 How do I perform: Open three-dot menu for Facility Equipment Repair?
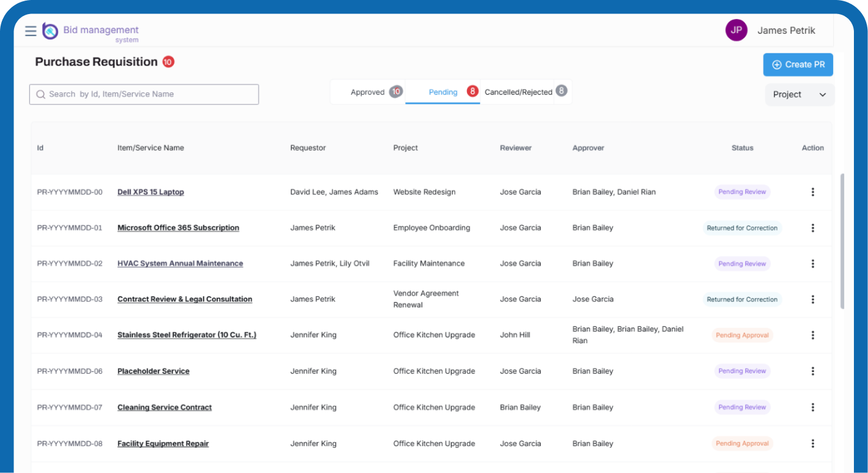pyautogui.click(x=812, y=444)
